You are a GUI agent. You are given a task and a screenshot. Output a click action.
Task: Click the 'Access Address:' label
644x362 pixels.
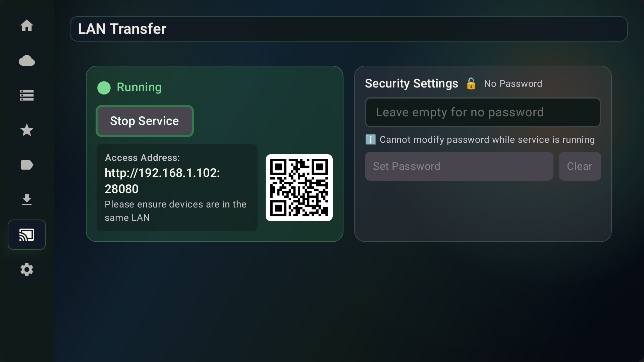pyautogui.click(x=143, y=158)
